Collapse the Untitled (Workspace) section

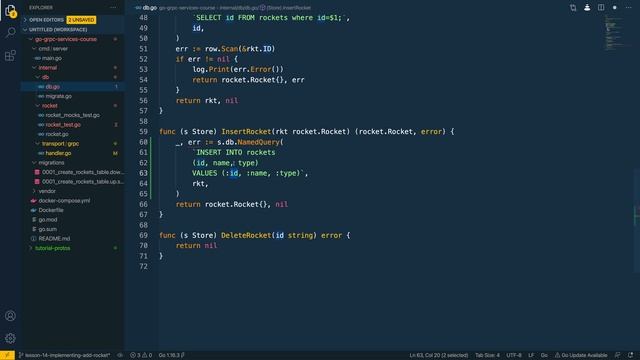[25, 30]
